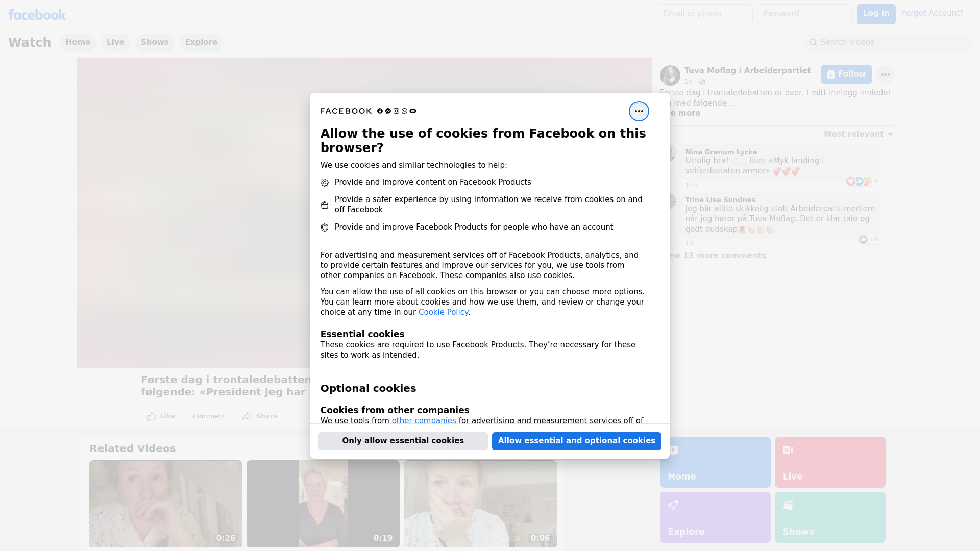980x551 pixels.
Task: Open related video with 0:26 duration
Action: (166, 504)
